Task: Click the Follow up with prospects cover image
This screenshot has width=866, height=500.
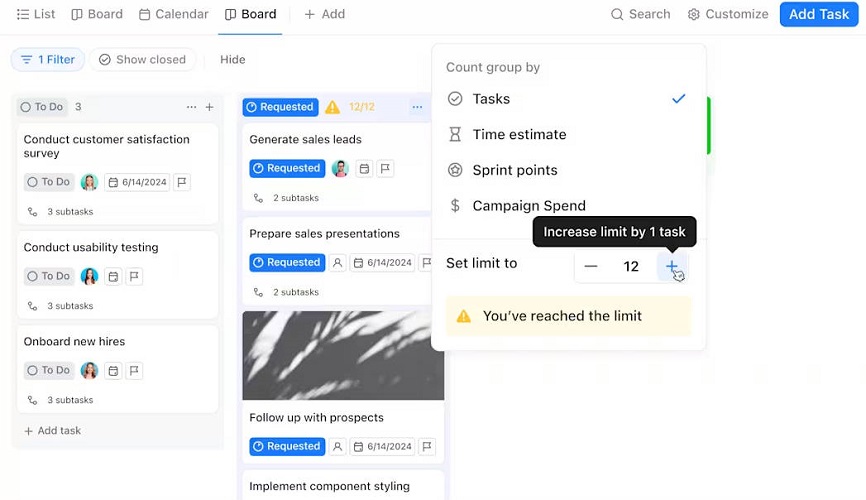Action: pos(343,355)
